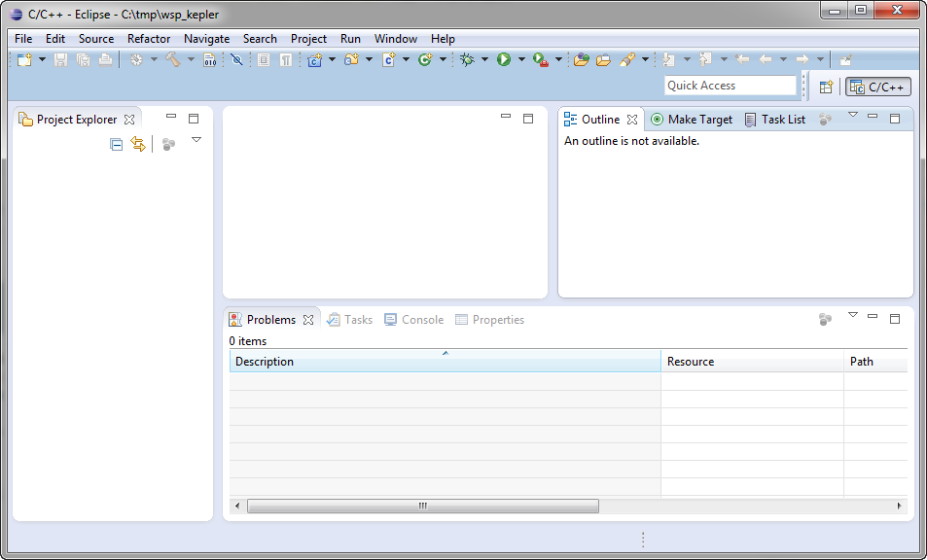Image resolution: width=927 pixels, height=560 pixels.
Task: Click the Open Type icon
Action: 581,60
